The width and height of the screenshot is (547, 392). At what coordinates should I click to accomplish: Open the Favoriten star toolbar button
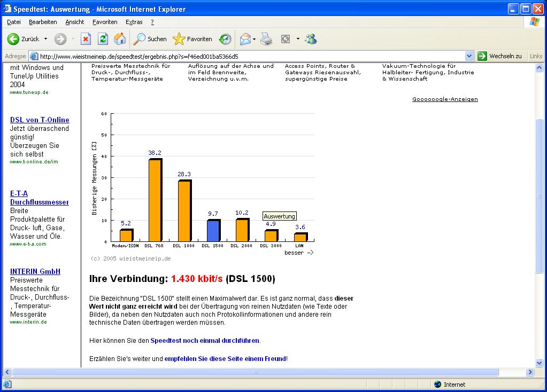click(192, 39)
